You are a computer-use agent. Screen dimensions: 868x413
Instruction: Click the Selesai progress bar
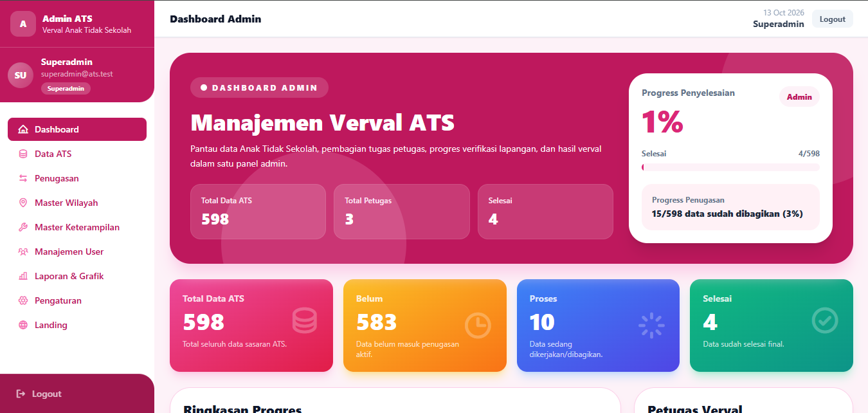point(730,167)
